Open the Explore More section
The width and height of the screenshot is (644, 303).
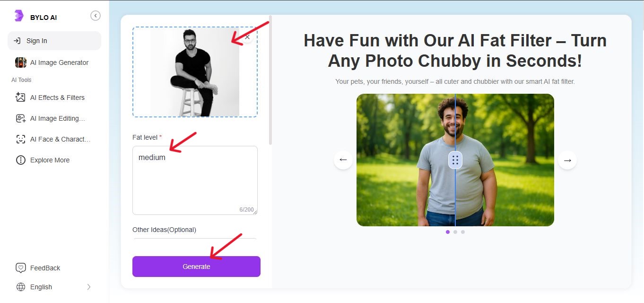point(48,160)
